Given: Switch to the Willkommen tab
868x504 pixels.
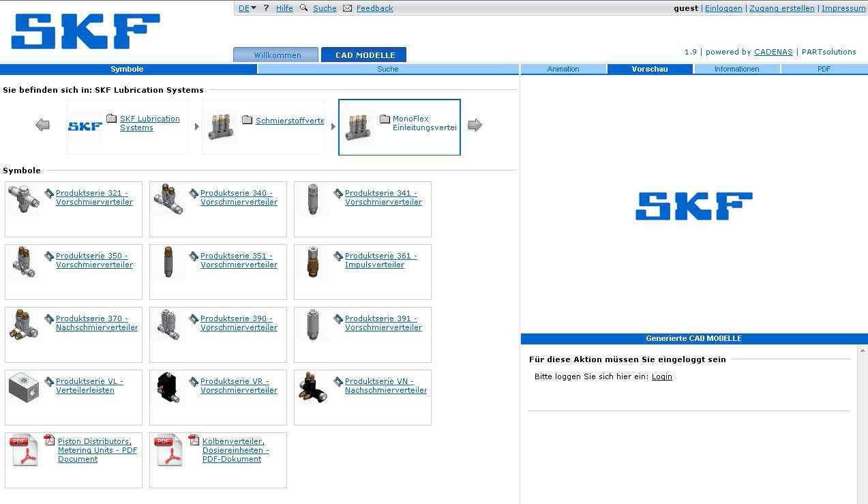Looking at the screenshot, I should [x=276, y=55].
